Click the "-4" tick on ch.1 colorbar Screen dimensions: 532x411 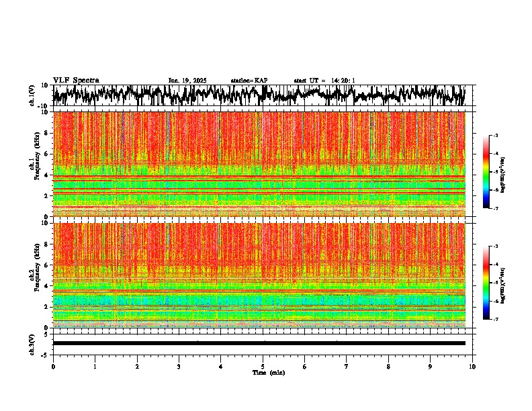(495, 154)
